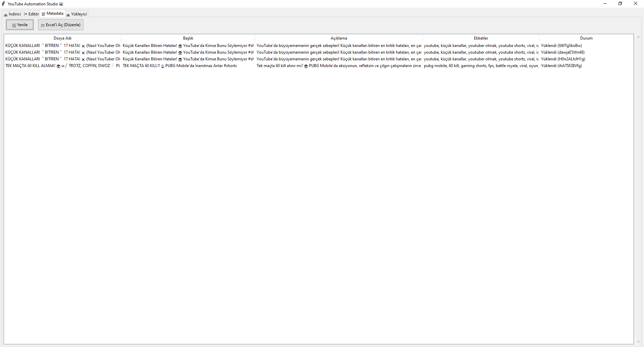Open the İndirici downloader tab
644x347 pixels.
pyautogui.click(x=12, y=14)
